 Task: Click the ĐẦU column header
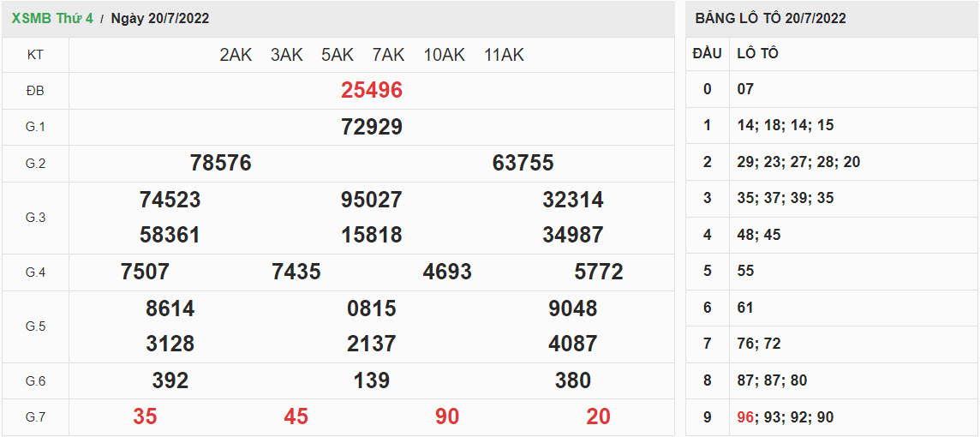coord(707,53)
